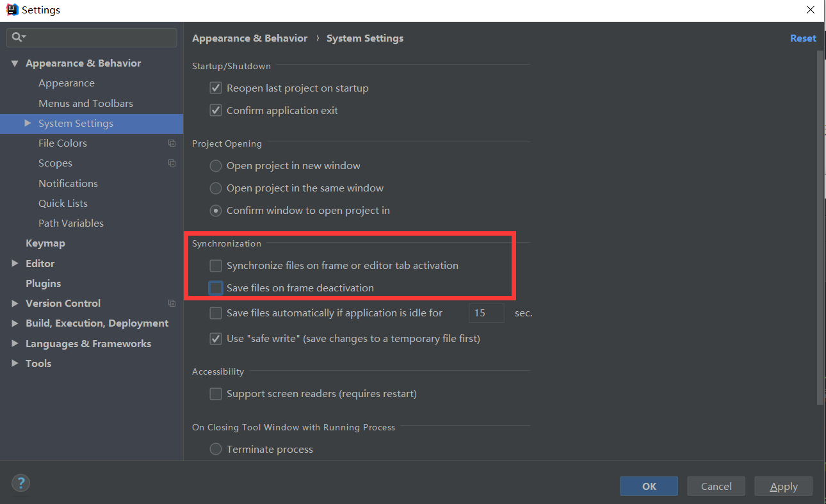Enable Synchronize files on frame activation

[216, 266]
